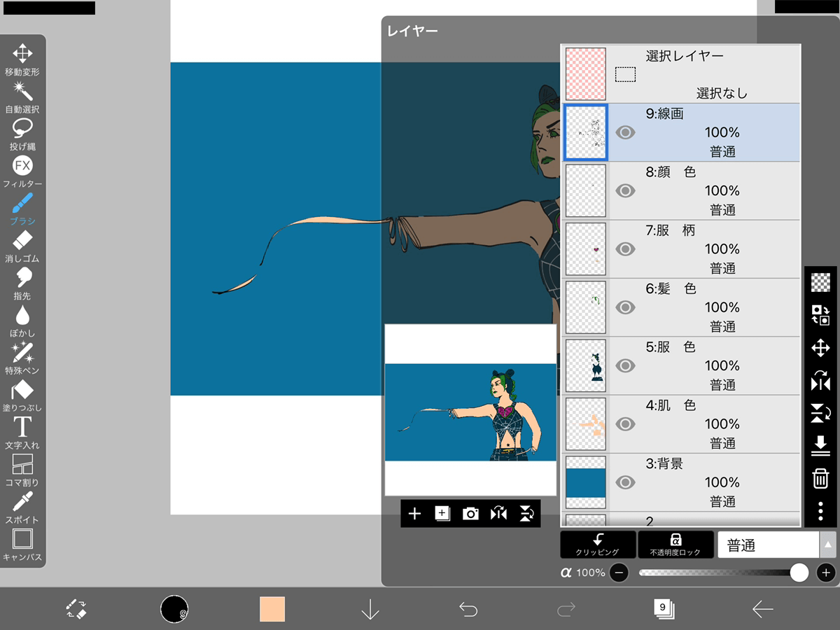The width and height of the screenshot is (840, 630).
Task: Click the trash icon to delete layer
Action: point(820,479)
